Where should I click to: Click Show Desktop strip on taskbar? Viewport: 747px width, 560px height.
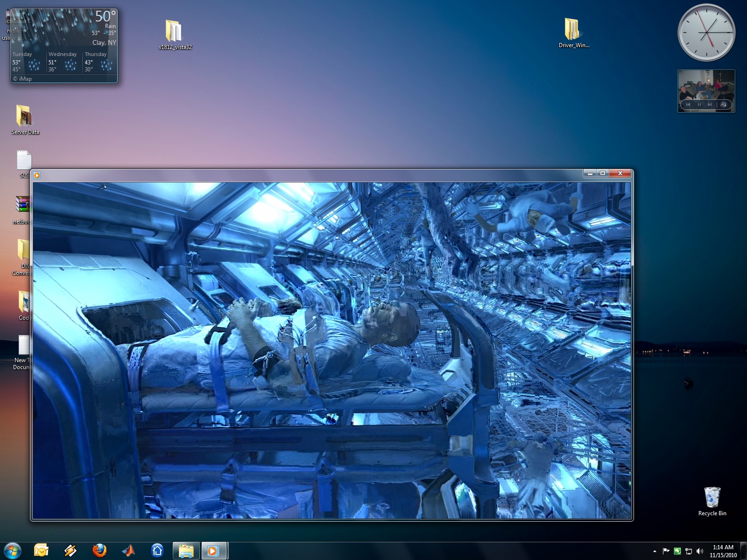point(744,551)
